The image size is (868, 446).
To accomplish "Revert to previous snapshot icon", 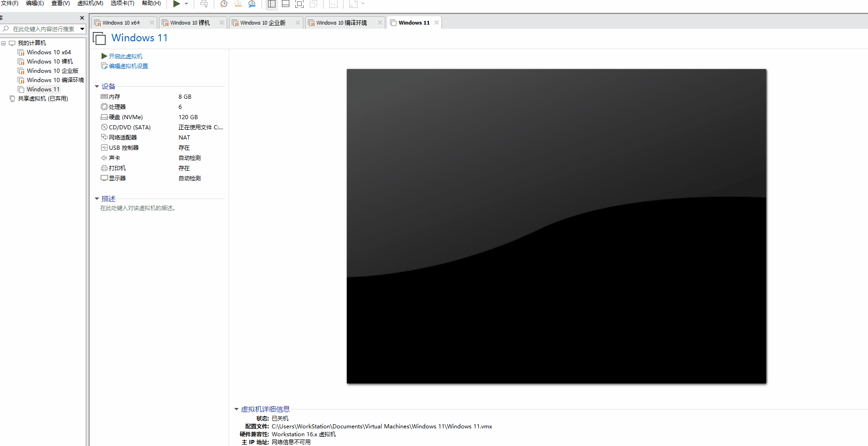I will [238, 4].
